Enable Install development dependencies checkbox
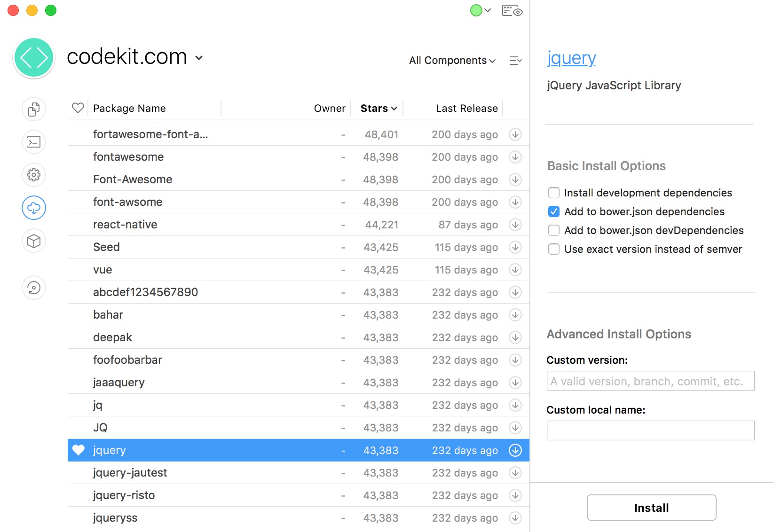773x532 pixels. coord(554,193)
